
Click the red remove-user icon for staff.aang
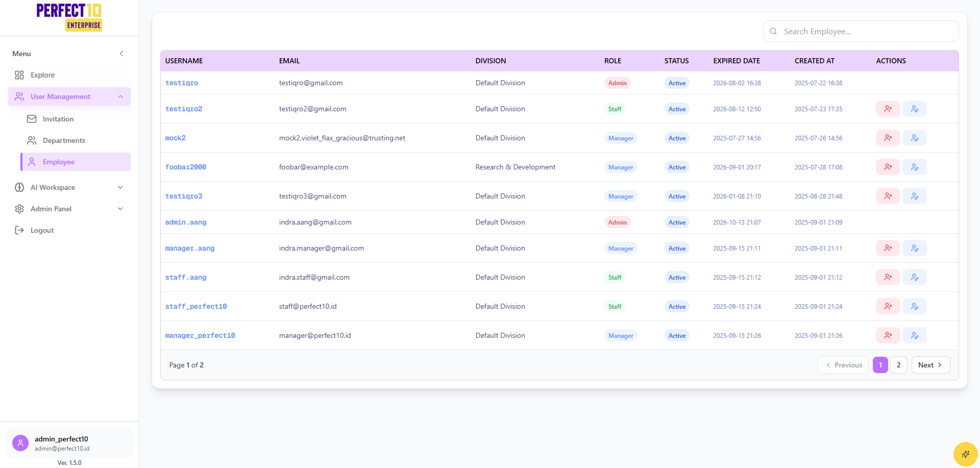888,277
